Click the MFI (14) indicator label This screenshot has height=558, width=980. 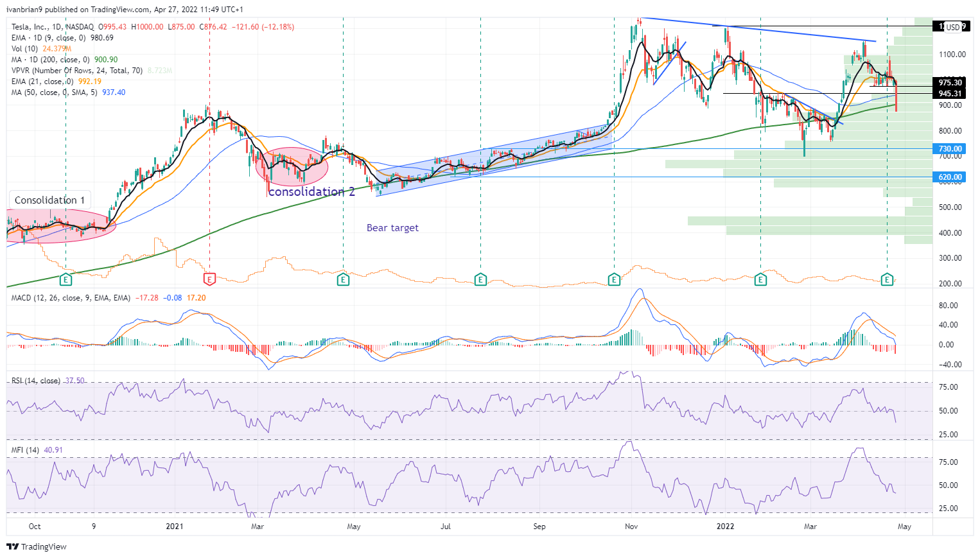pyautogui.click(x=26, y=450)
